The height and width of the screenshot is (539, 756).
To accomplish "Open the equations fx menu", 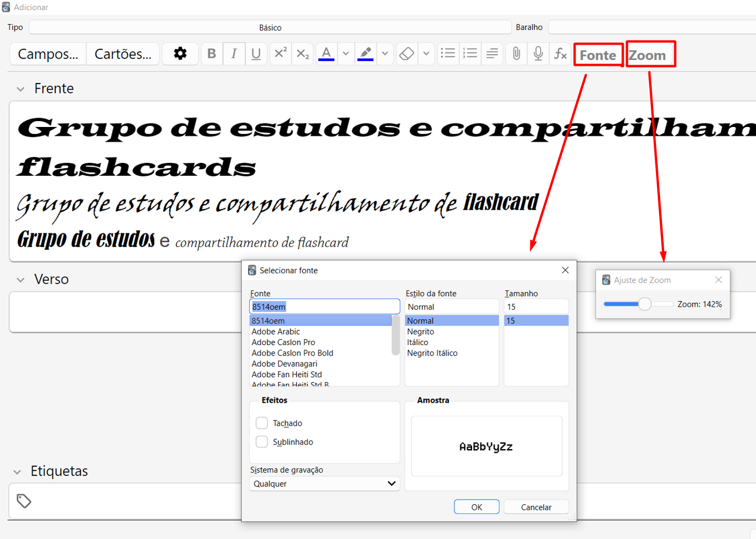I will tap(560, 54).
